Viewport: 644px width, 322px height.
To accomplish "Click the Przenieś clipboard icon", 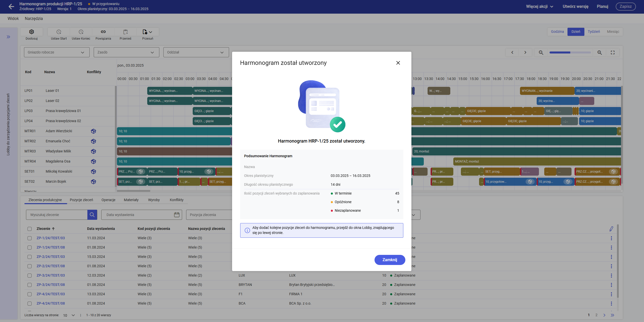I will pos(126,32).
